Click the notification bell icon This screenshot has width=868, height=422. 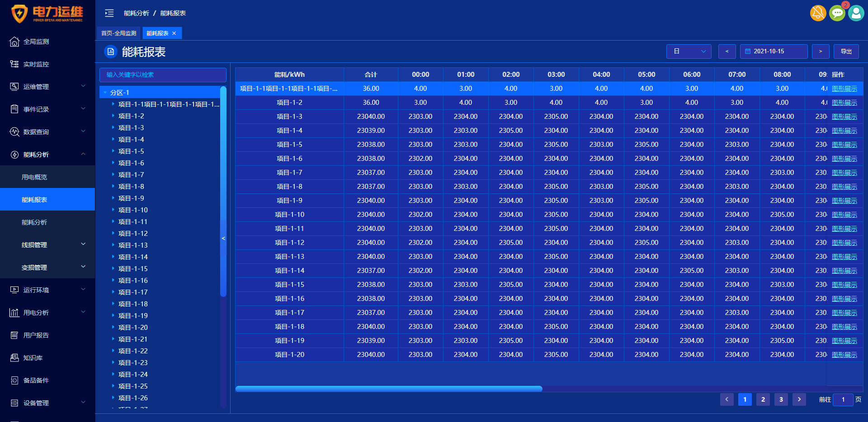point(818,13)
